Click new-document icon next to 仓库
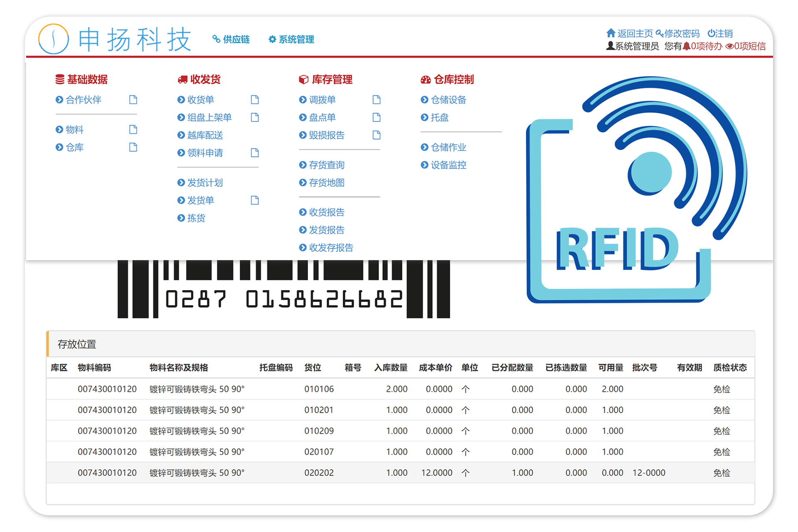Screen dimensions: 798x532 point(133,148)
